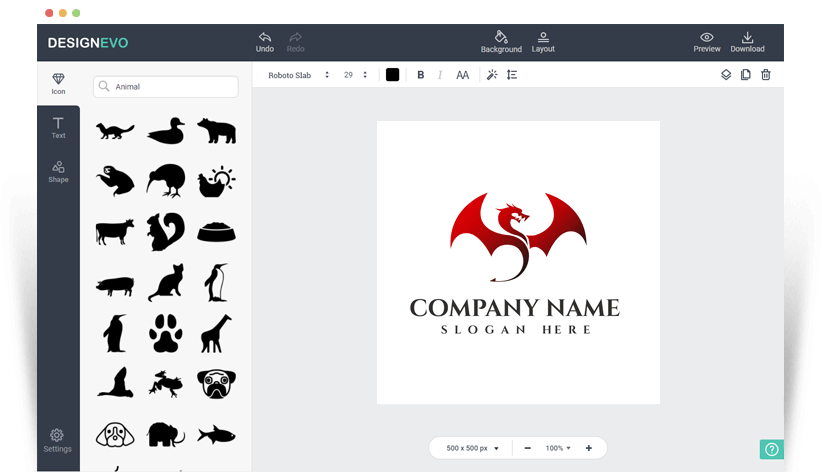Switch to the Shape tab in sidebar
Viewport: 822px width, 472px height.
click(x=58, y=171)
